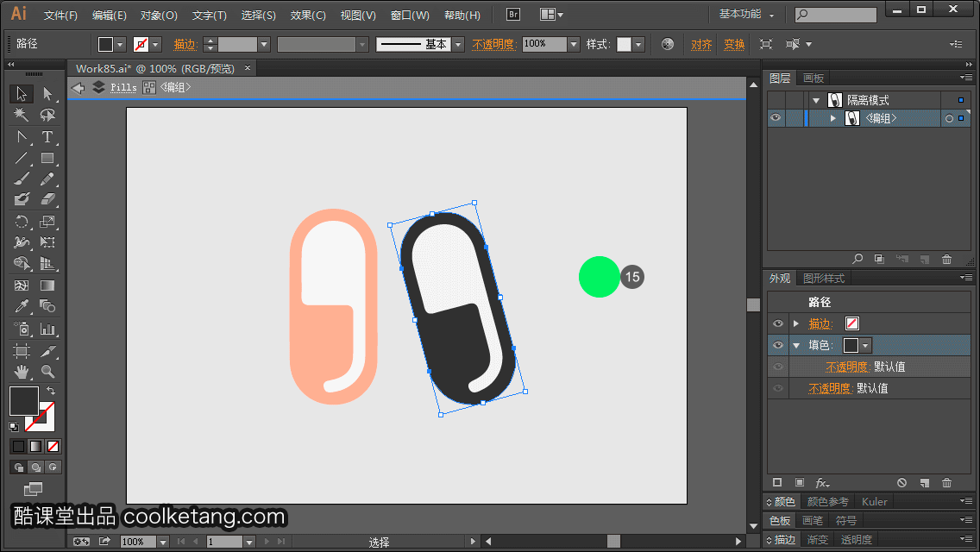Click the toolbox Fill color swatch
980x552 pixels.
tap(24, 401)
